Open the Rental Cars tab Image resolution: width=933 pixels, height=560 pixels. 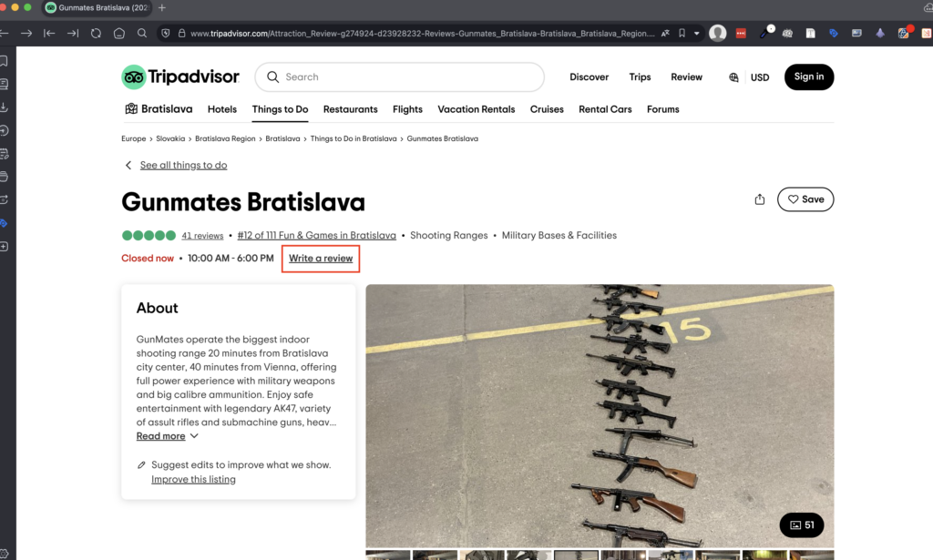[605, 109]
